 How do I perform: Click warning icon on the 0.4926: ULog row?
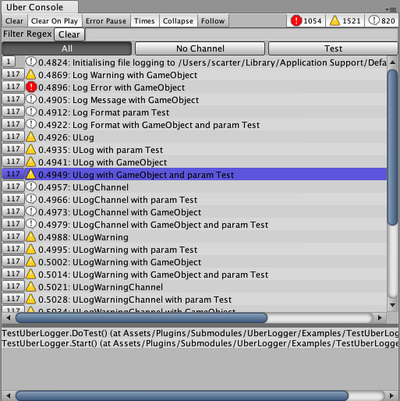(31, 137)
